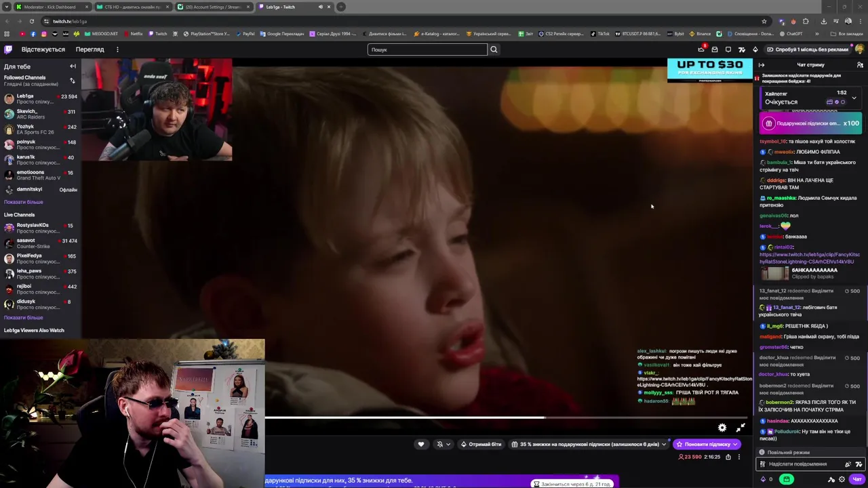The width and height of the screenshot is (868, 488).
Task: Open Skevich_ channel in sidebar
Action: pos(40,114)
